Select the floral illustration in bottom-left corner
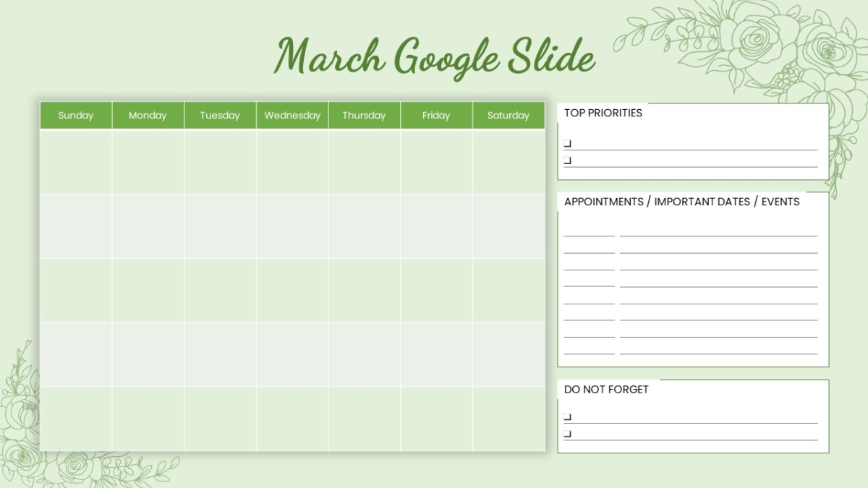The image size is (868, 488). (x=72, y=427)
